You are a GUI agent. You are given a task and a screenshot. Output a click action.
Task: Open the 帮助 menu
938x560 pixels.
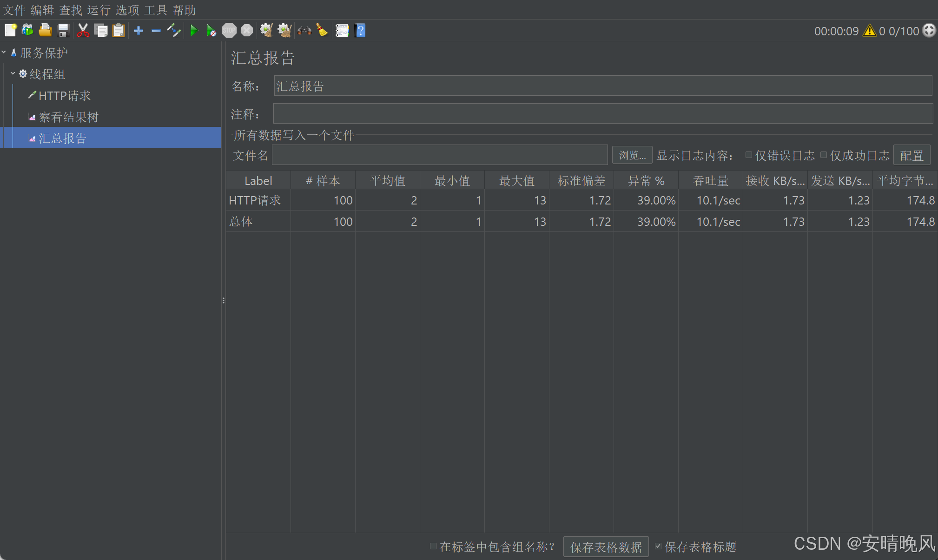(184, 10)
